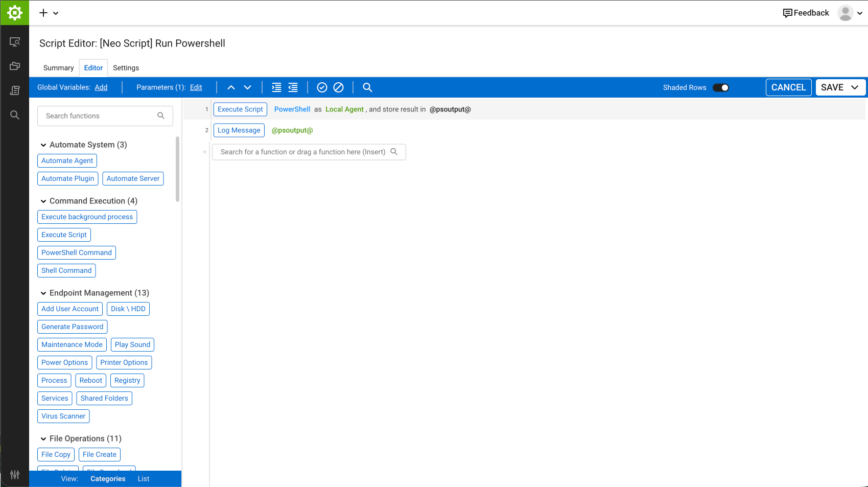Select the File Copy function
This screenshot has width=868, height=487.
point(56,455)
